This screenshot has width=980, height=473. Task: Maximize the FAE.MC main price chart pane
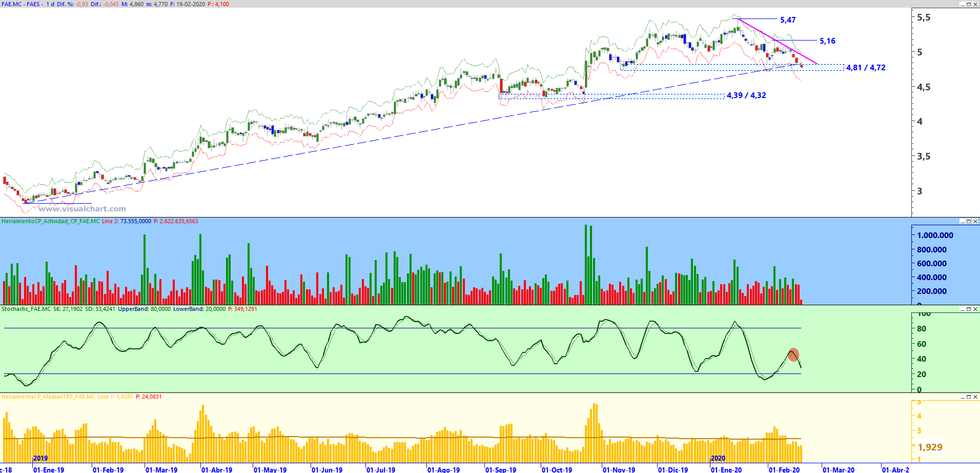coord(969,4)
